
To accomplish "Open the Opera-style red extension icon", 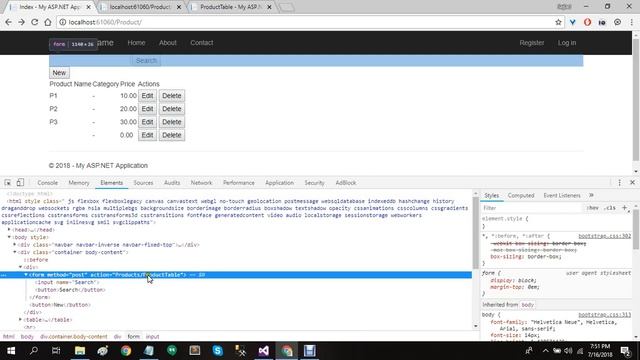I will coord(587,22).
